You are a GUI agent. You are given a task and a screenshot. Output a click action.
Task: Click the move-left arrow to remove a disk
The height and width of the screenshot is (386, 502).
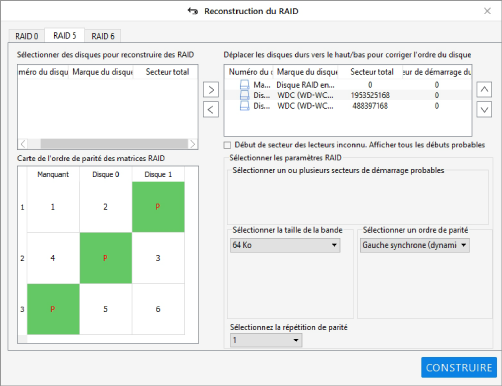211,110
